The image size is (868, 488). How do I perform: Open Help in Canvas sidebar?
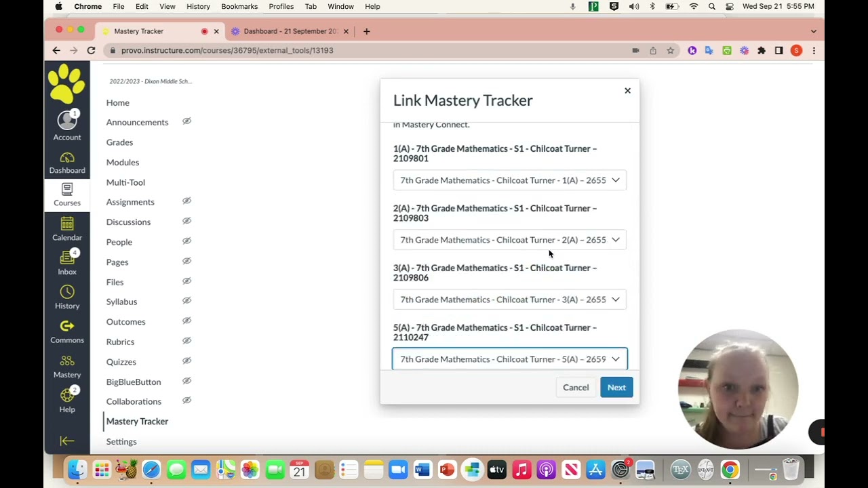pos(67,401)
